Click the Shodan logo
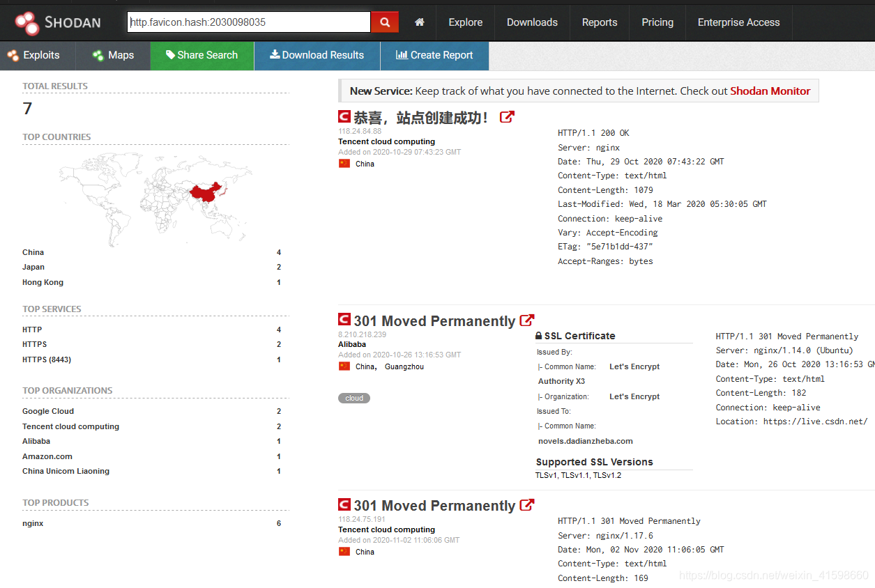The height and width of the screenshot is (588, 875). pyautogui.click(x=58, y=22)
